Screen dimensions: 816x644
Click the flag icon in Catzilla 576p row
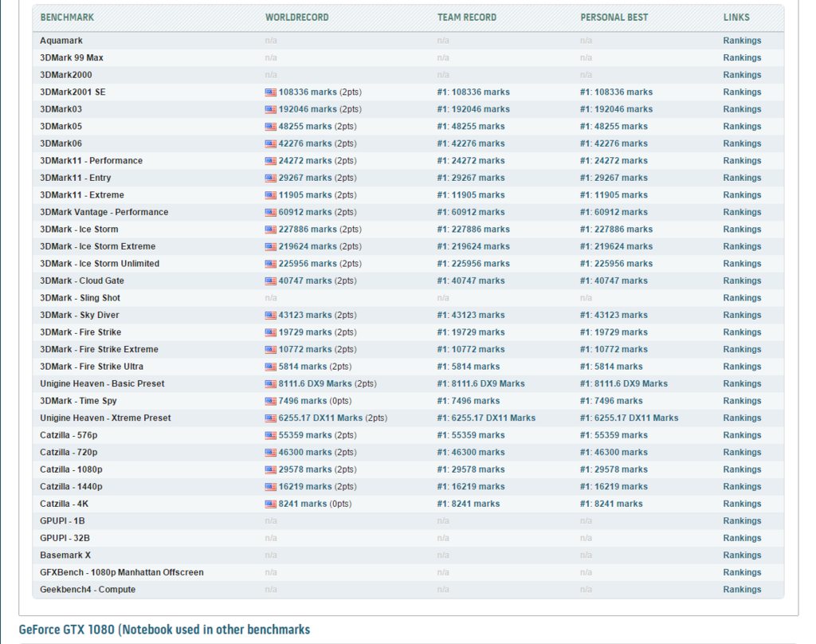[271, 436]
